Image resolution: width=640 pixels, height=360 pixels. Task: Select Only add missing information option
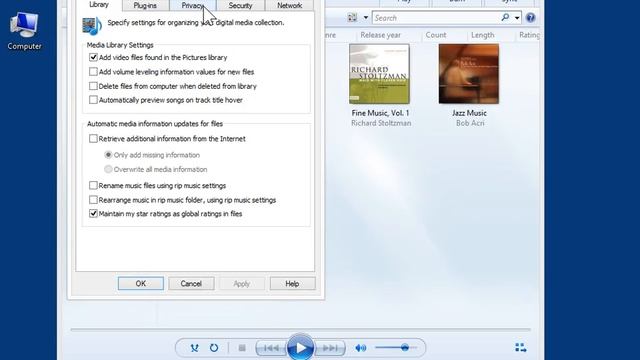click(108, 155)
